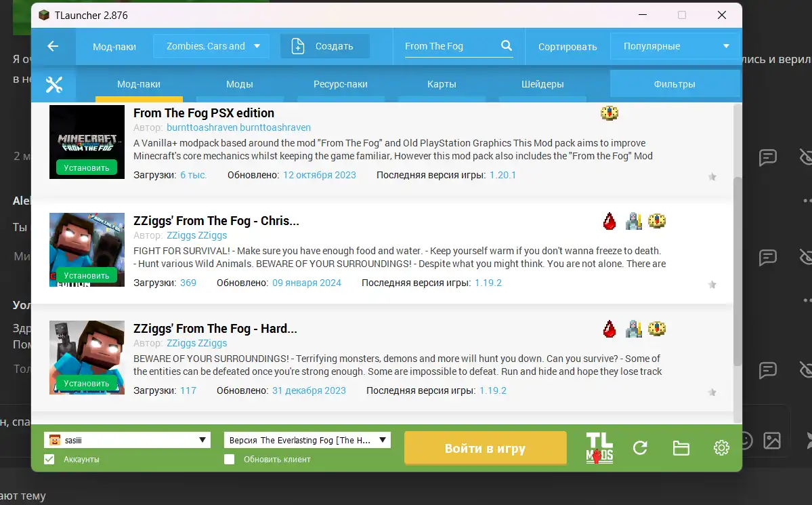Image resolution: width=812 pixels, height=505 pixels.
Task: Star the From The Fog PSX edition modpack
Action: point(712,177)
